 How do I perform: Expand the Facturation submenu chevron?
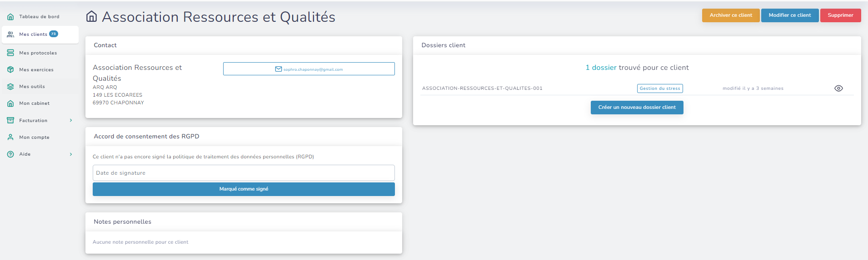[x=71, y=121]
